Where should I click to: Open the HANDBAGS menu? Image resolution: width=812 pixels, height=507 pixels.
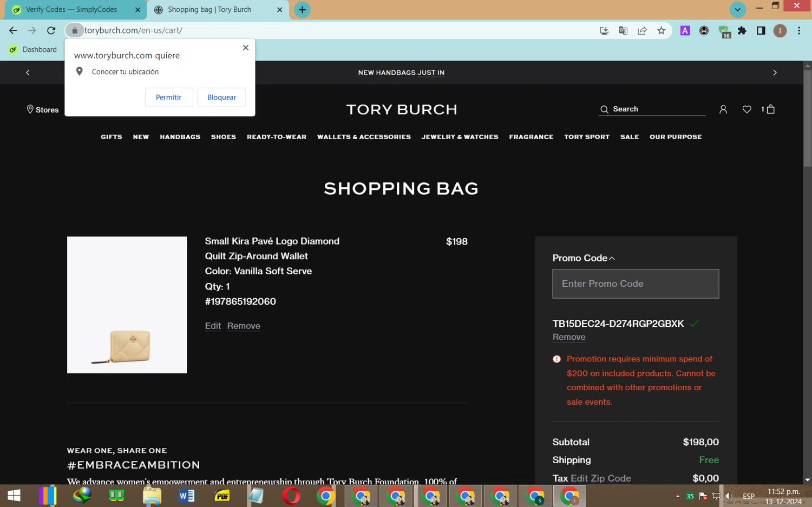pos(180,137)
